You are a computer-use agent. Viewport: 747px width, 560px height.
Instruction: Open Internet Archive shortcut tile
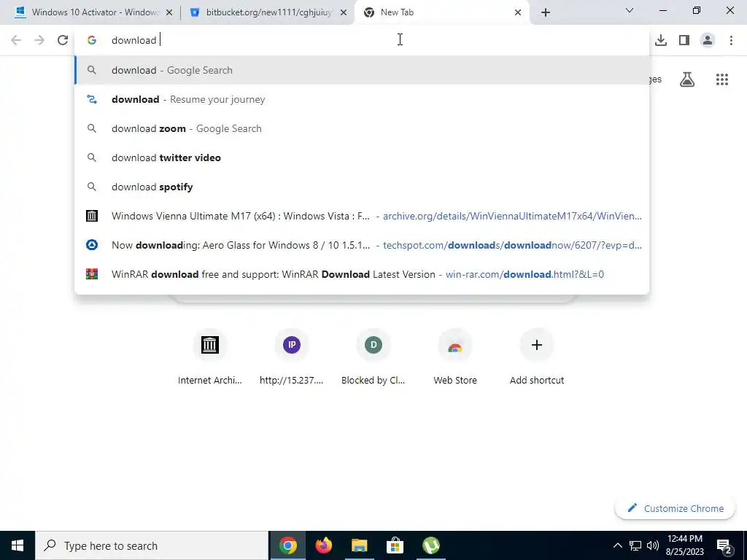209,357
